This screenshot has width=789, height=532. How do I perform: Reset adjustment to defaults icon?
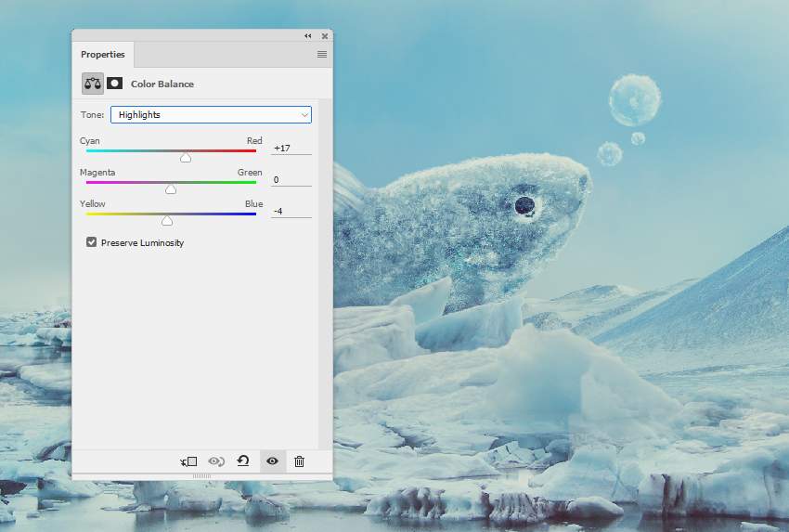pyautogui.click(x=243, y=461)
